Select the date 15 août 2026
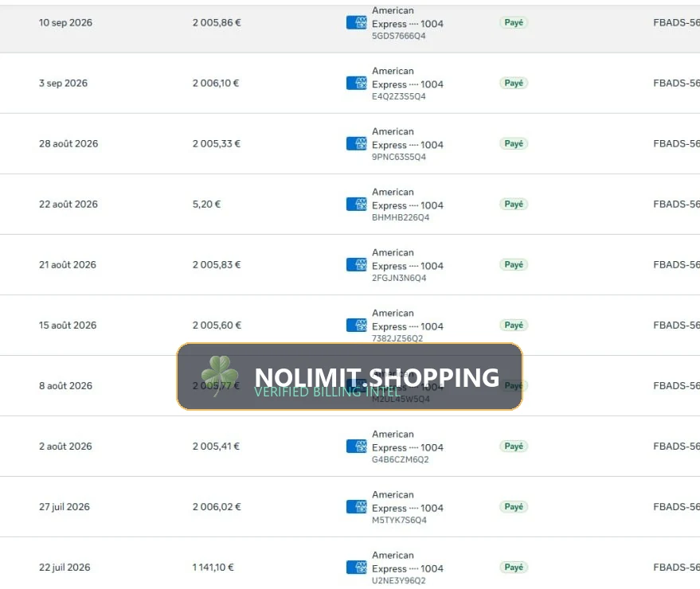The image size is (700, 589). click(x=68, y=326)
